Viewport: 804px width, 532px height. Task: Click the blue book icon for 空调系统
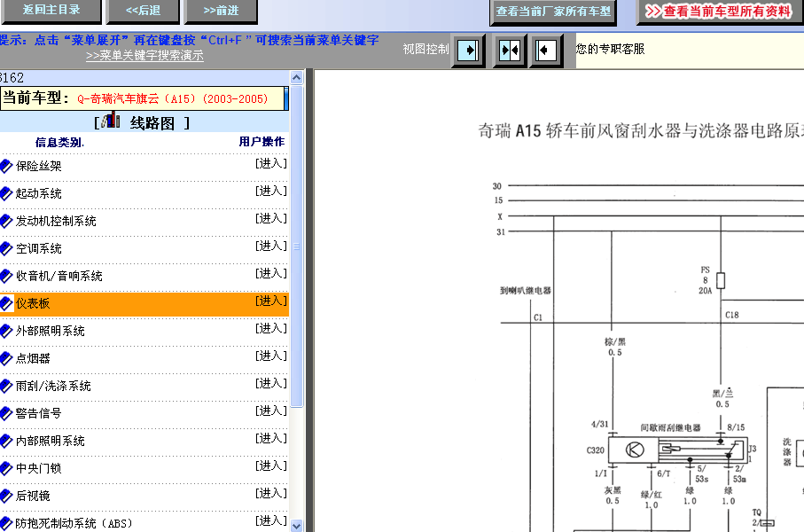point(6,249)
